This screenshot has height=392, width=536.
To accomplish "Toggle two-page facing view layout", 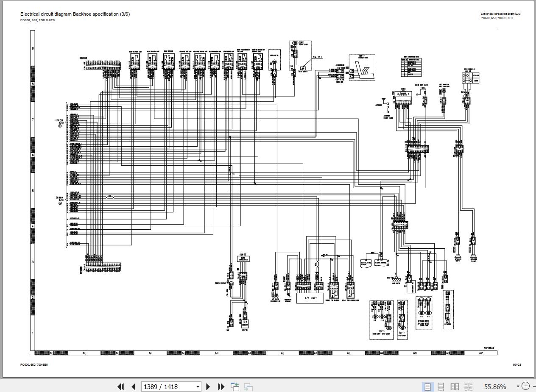I will pos(455,386).
